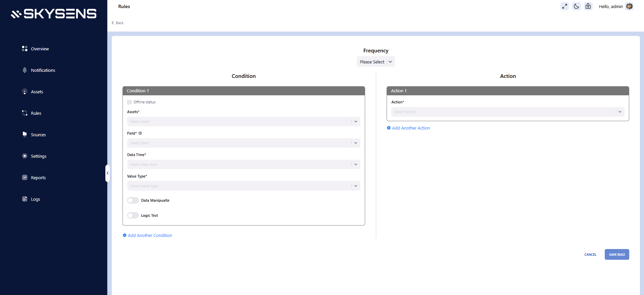Click the Back link
This screenshot has height=295, width=644.
point(118,23)
